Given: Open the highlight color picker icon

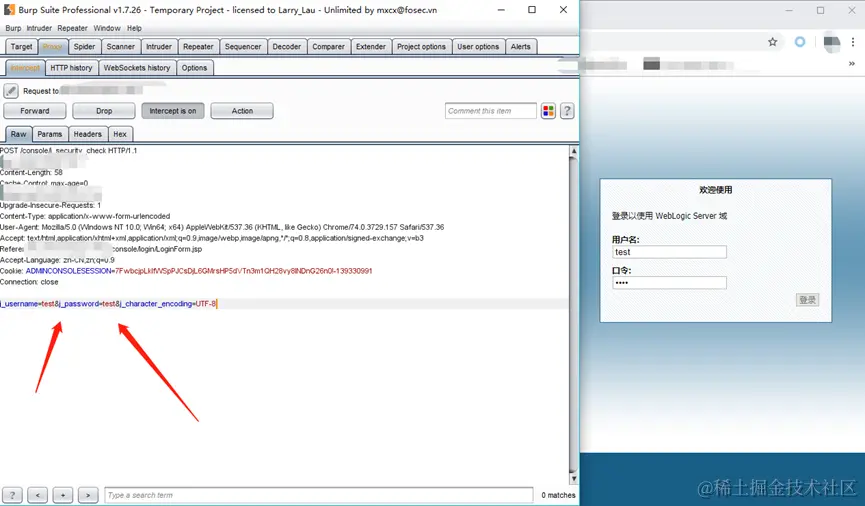Looking at the screenshot, I should point(548,111).
